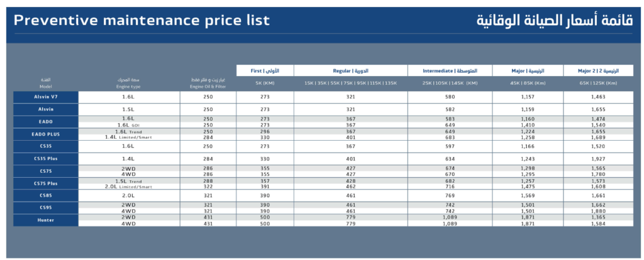Click the Preventive maintenance price list title

click(142, 20)
